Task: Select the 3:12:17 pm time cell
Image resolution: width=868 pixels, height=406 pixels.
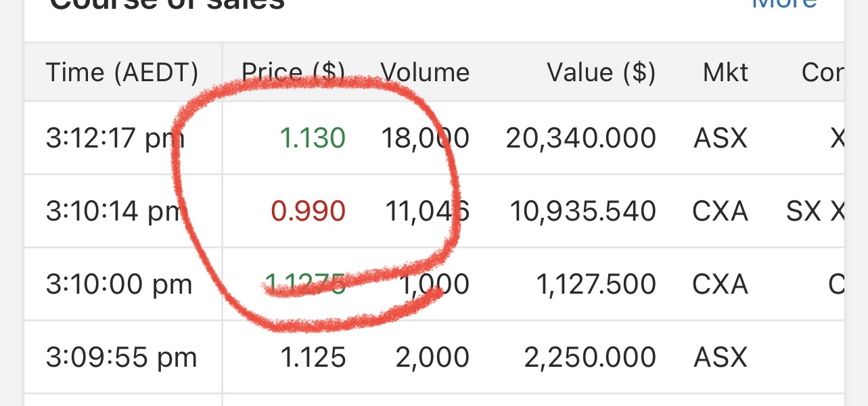Action: click(x=115, y=139)
